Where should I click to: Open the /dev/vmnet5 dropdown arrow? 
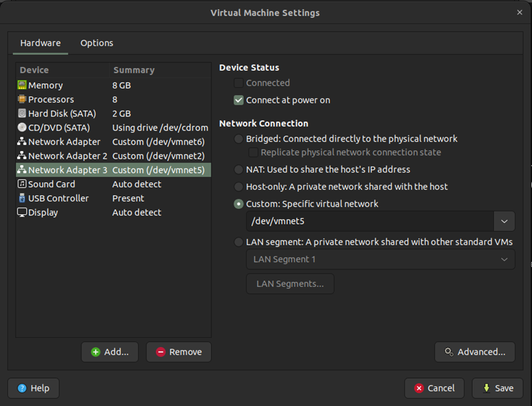coord(504,221)
